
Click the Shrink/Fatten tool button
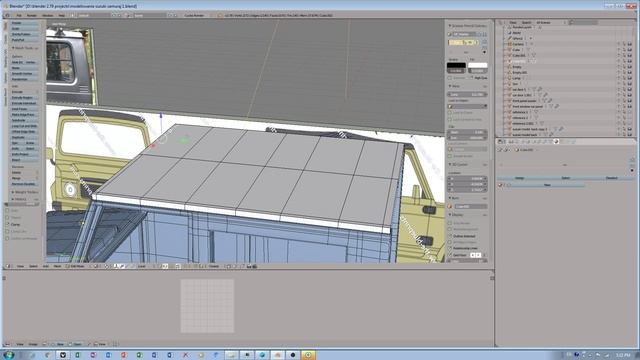coord(24,34)
